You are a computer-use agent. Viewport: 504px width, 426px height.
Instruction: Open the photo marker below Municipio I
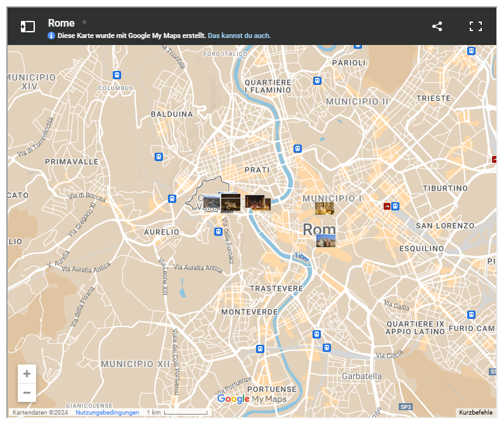325,209
